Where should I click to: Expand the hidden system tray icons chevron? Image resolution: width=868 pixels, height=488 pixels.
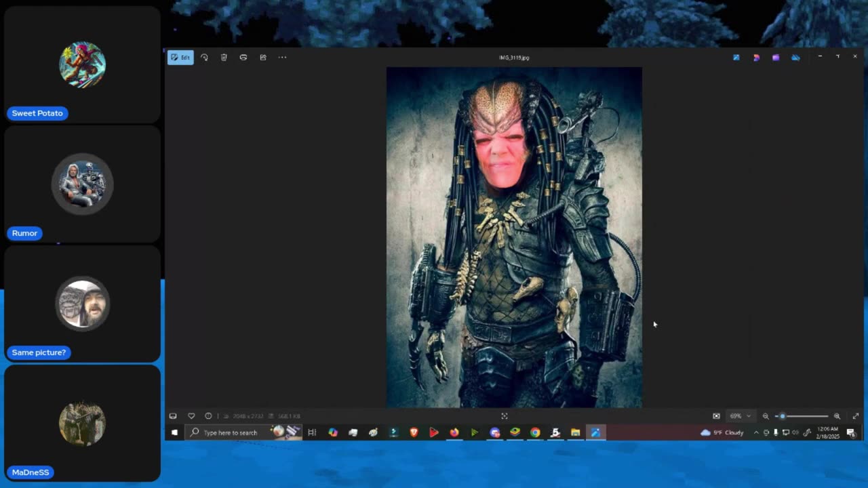[756, 432]
